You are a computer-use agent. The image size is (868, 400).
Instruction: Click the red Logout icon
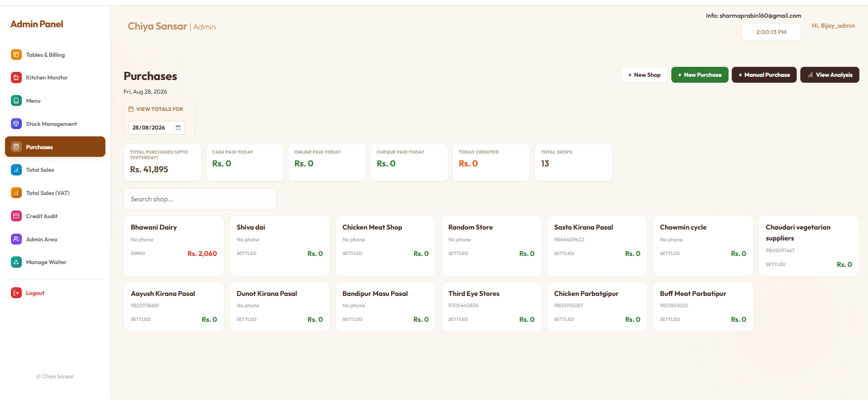tap(16, 293)
